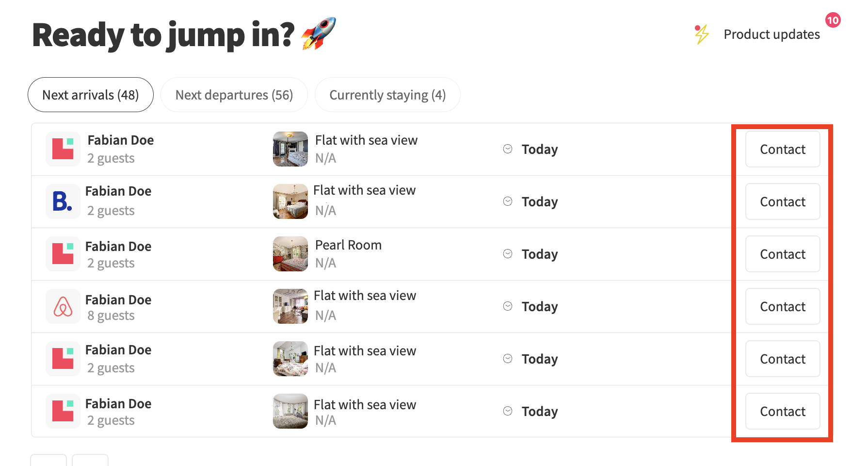Click Fabian Doe name in Booking.com row
The image size is (868, 466).
(118, 191)
